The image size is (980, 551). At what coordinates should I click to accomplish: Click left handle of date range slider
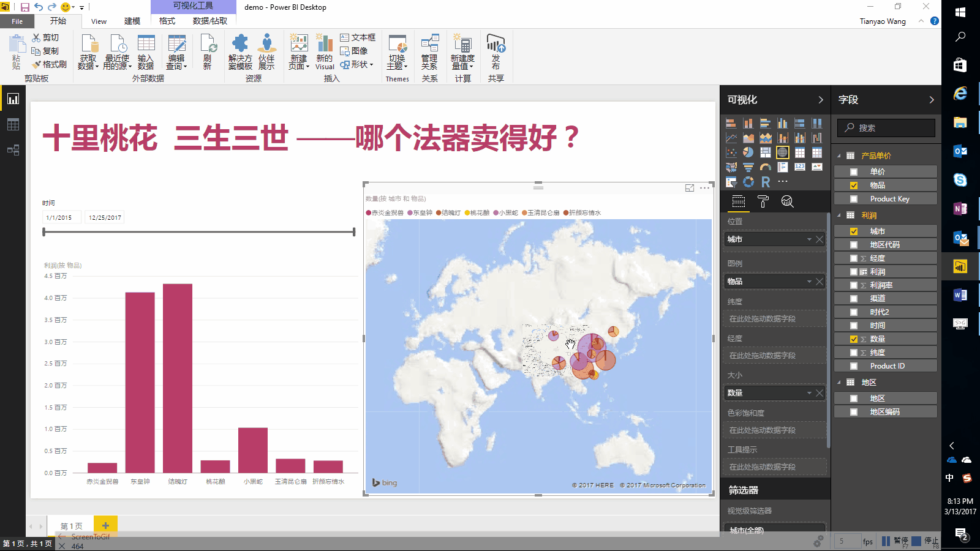pos(44,232)
